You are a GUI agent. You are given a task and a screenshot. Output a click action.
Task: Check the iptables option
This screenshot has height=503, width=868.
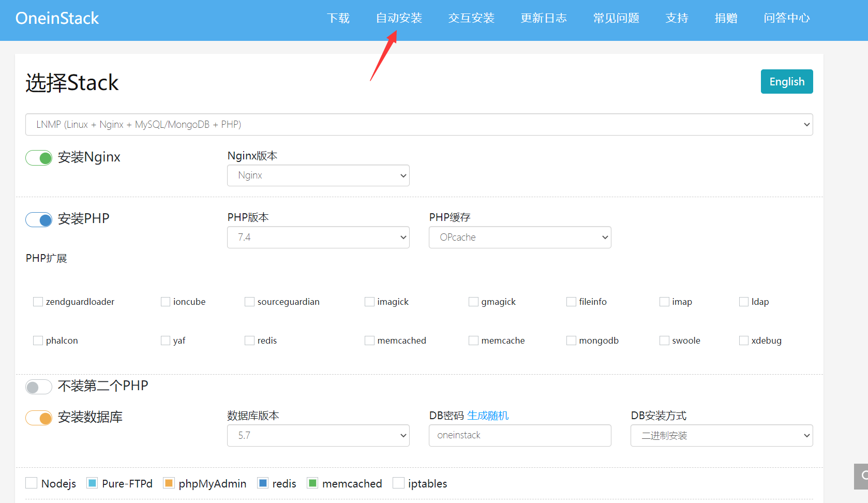pyautogui.click(x=398, y=483)
